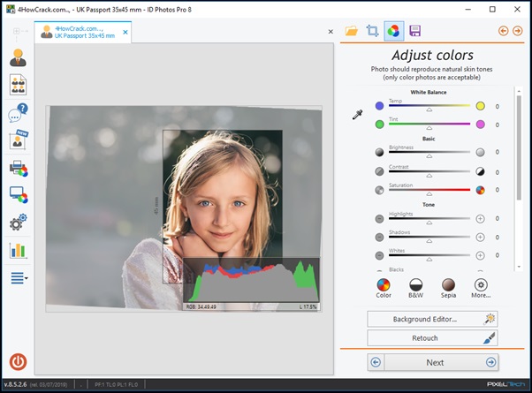The width and height of the screenshot is (532, 393).
Task: Click the high Contrast half-circle icon
Action: 480,171
